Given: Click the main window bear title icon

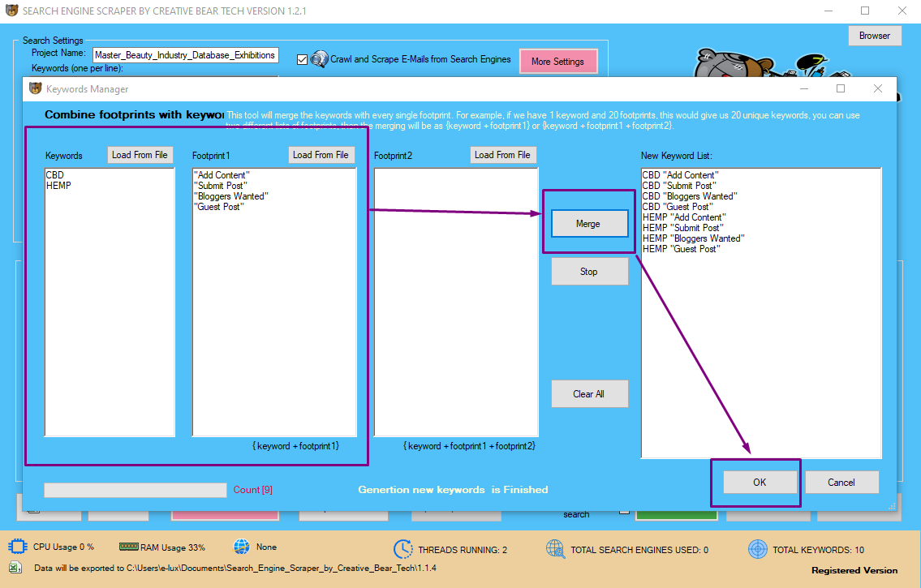Looking at the screenshot, I should (11, 11).
